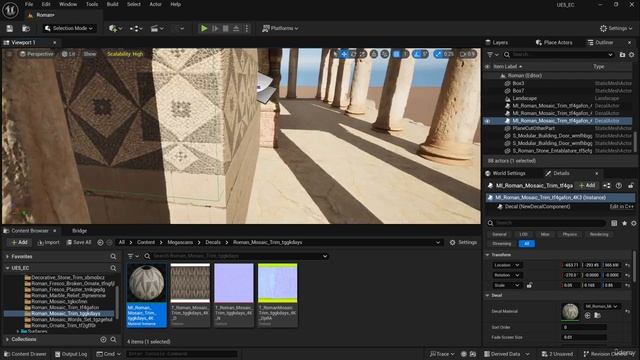This screenshot has height=360, width=640.
Task: Create new folder in Outliner
Action: pyautogui.click(x=622, y=54)
